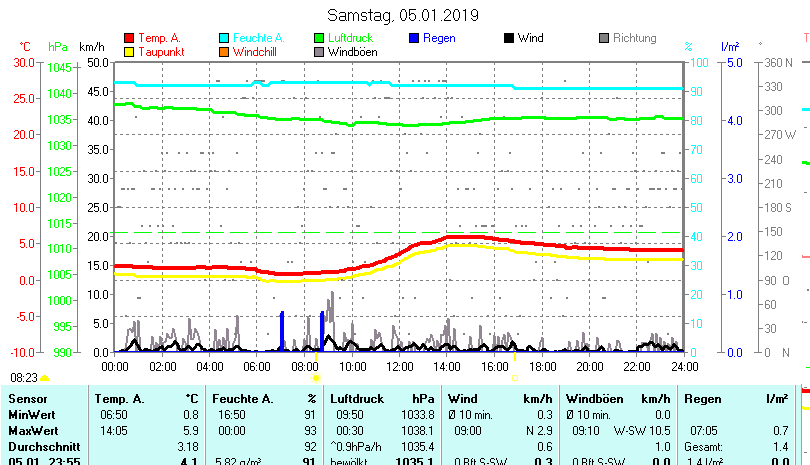This screenshot has width=810, height=465.
Task: Click the Samstag, 05.01.2019 chart title
Action: (x=403, y=15)
